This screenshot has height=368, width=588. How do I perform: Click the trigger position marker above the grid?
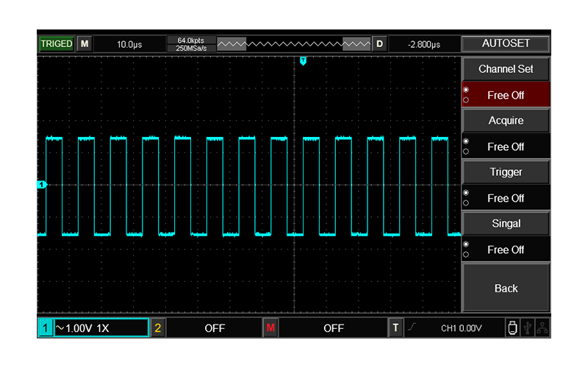[x=303, y=61]
